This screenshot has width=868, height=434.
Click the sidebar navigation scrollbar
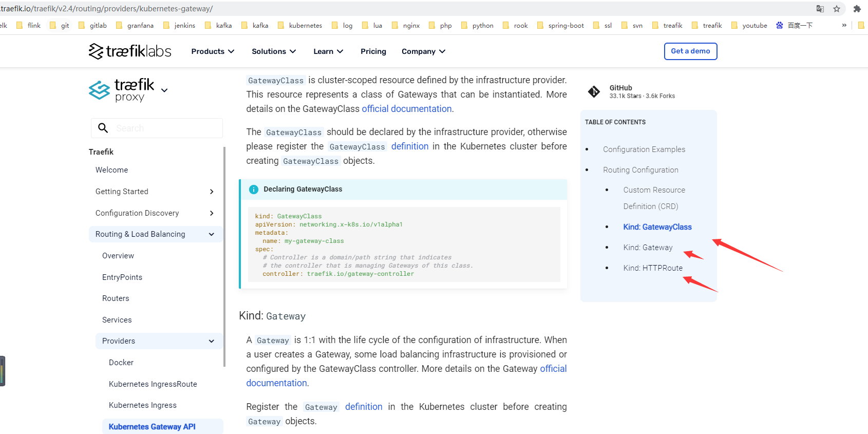pyautogui.click(x=224, y=257)
